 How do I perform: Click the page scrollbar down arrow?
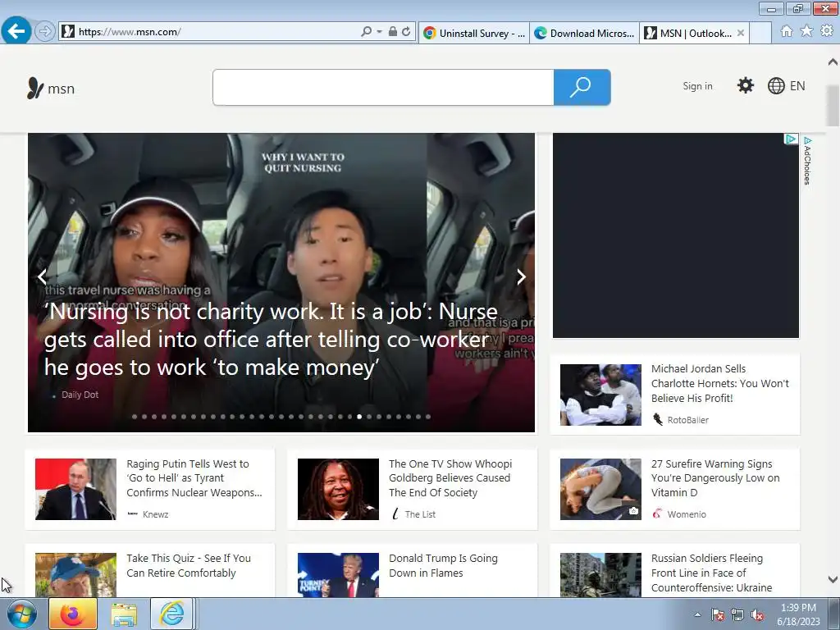click(833, 580)
